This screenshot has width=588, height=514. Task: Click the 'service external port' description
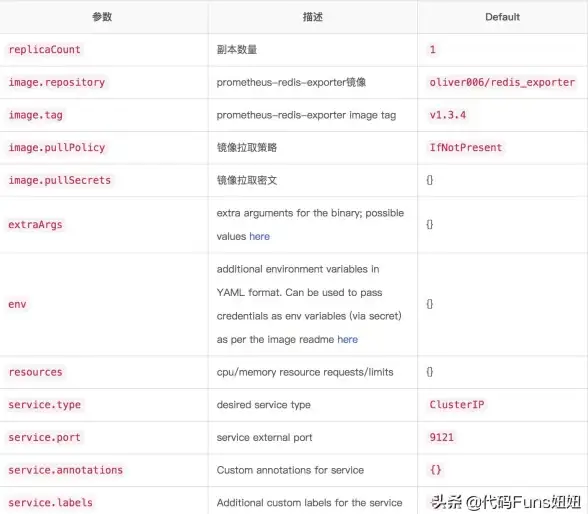pyautogui.click(x=264, y=438)
